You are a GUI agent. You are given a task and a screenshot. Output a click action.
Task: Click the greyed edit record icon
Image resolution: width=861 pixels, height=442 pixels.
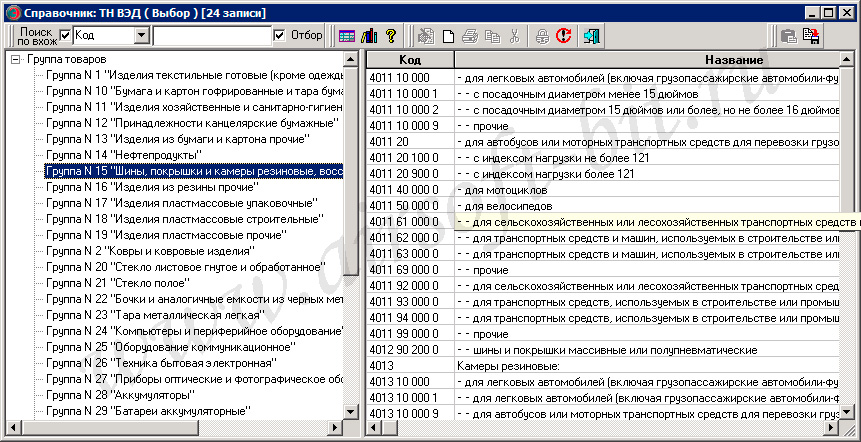click(x=426, y=36)
